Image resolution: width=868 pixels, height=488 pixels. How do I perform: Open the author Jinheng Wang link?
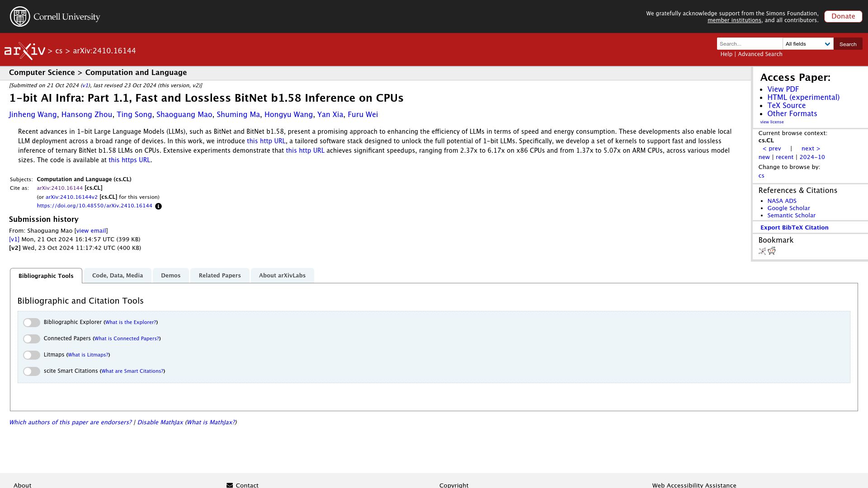pos(33,115)
